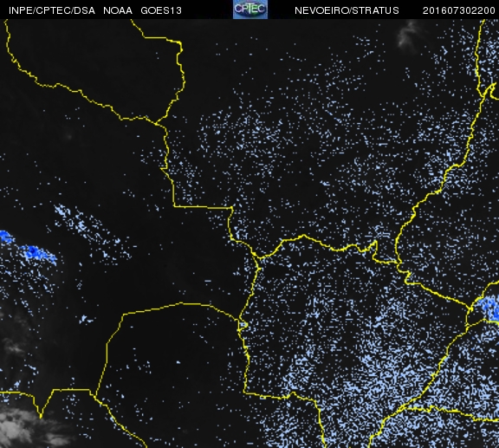Click the 201607302200 timestamp
This screenshot has height=448, width=499.
point(458,10)
